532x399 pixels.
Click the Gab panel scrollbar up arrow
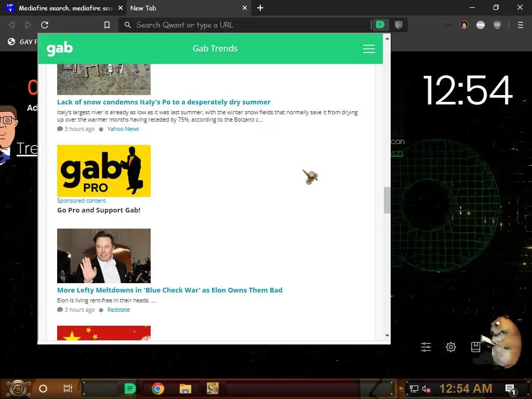tap(387, 38)
